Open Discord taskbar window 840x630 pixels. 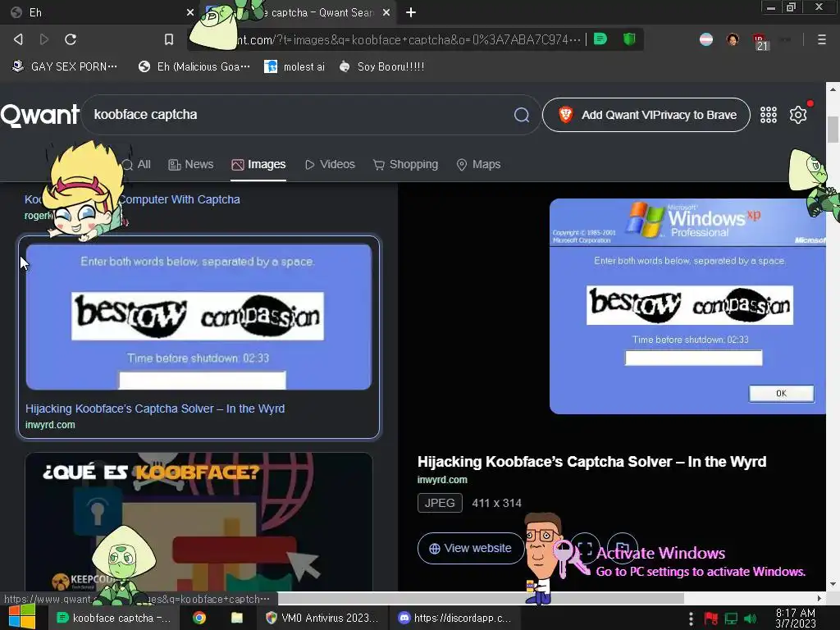pos(454,618)
